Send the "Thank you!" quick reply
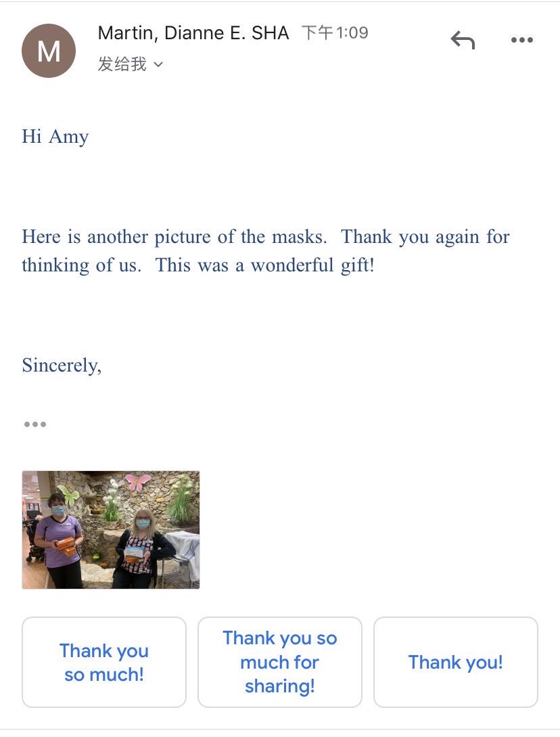The image size is (560, 737). [x=456, y=662]
